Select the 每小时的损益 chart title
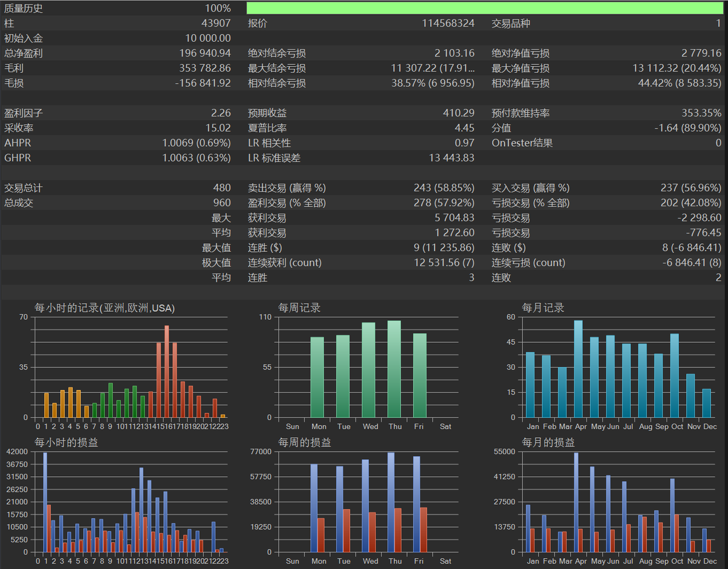The image size is (728, 569). [x=67, y=443]
